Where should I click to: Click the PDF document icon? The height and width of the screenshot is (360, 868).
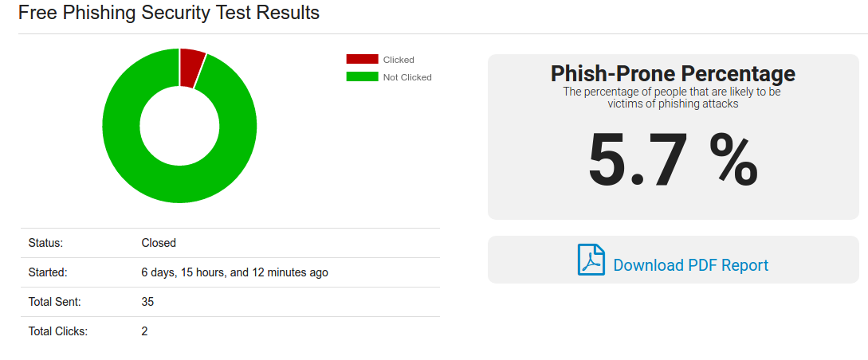[x=591, y=260]
